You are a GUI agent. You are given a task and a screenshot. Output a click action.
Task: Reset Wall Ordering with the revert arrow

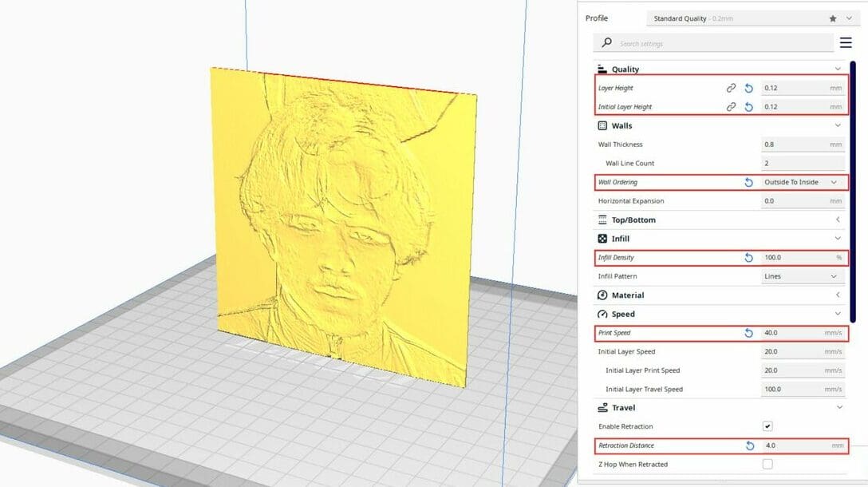748,182
